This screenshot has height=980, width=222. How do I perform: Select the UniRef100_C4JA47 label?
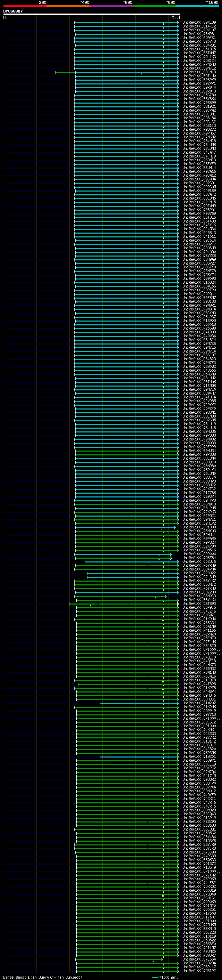click(x=199, y=153)
